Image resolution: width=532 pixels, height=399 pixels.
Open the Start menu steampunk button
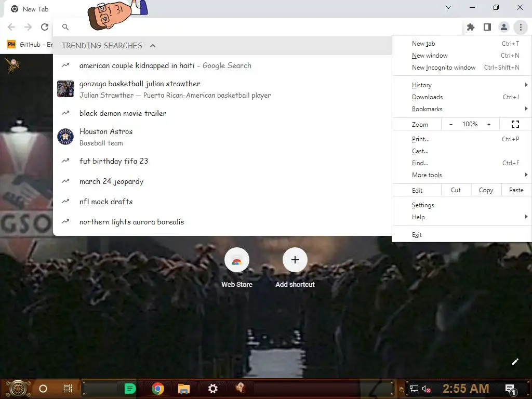pyautogui.click(x=18, y=389)
